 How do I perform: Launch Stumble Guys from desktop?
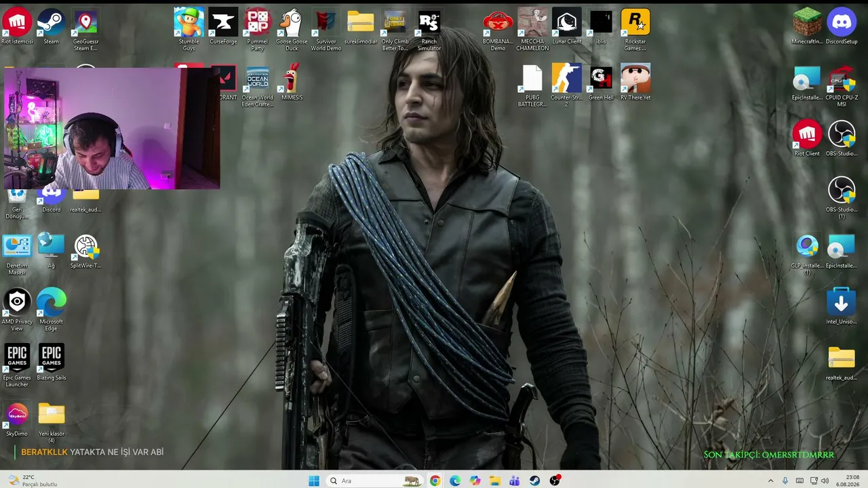(189, 30)
